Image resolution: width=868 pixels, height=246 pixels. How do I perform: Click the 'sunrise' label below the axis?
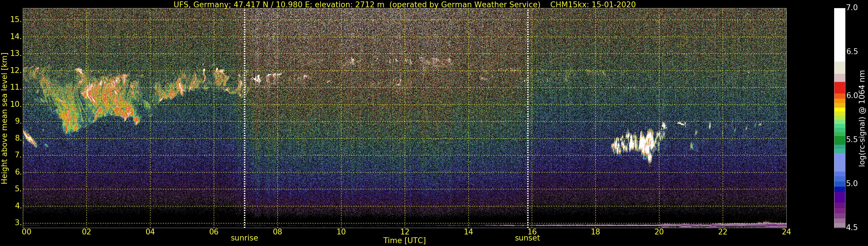pos(244,238)
